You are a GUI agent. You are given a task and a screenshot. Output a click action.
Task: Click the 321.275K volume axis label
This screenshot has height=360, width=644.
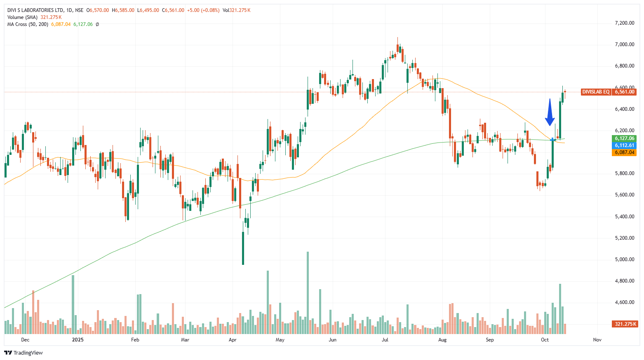pyautogui.click(x=625, y=324)
